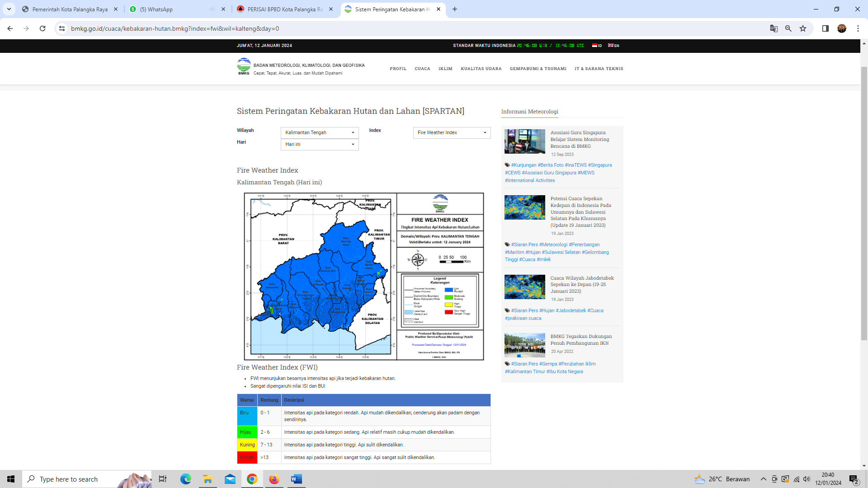This screenshot has height=488, width=868.
Task: Open Microsoft Word from the taskbar
Action: click(296, 479)
